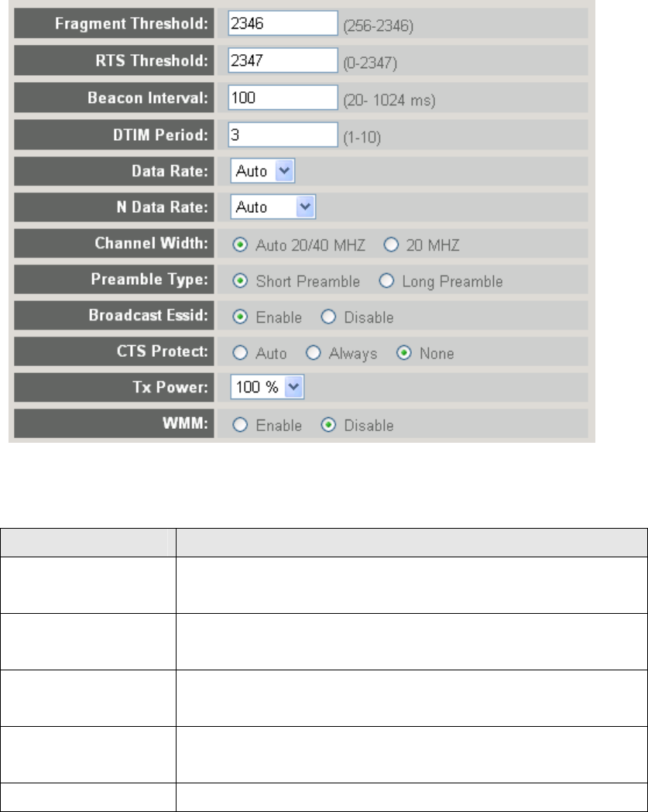The image size is (648, 812).
Task: Open the Tx Power dropdown
Action: (268, 389)
